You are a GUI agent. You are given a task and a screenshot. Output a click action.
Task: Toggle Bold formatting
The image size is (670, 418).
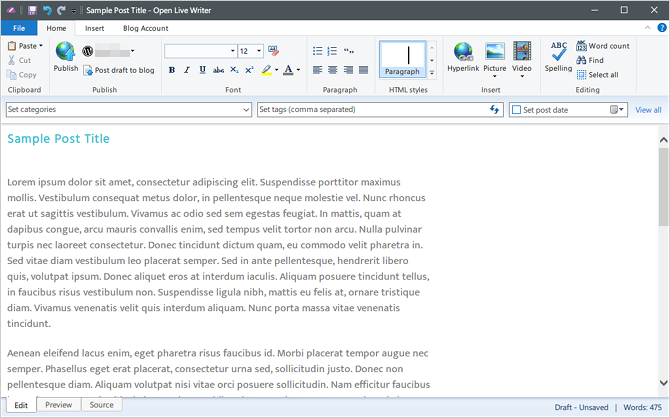coord(172,70)
